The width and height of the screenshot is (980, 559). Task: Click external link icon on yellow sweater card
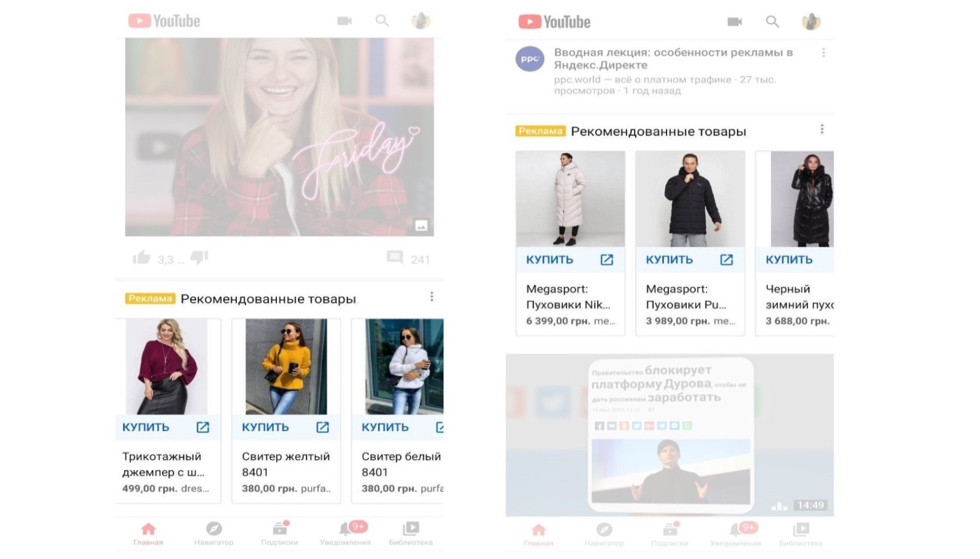point(322,427)
